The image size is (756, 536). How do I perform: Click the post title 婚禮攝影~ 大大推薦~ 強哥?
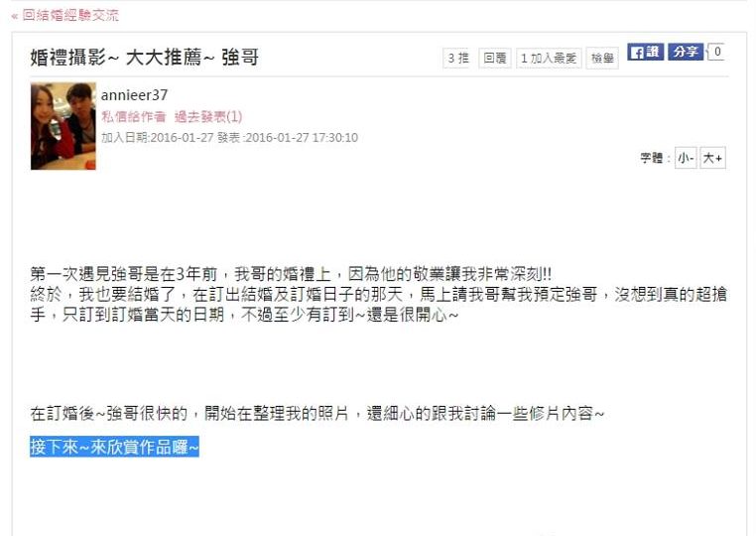tap(145, 58)
